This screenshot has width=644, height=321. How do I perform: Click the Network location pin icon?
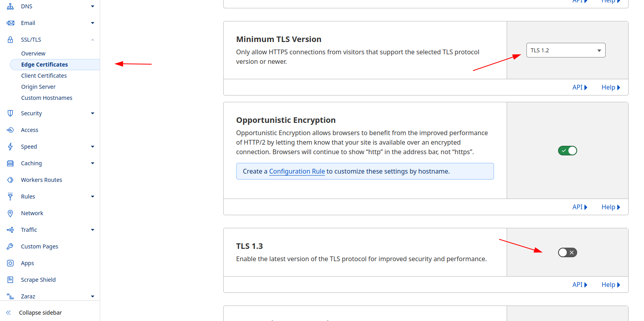coord(10,213)
